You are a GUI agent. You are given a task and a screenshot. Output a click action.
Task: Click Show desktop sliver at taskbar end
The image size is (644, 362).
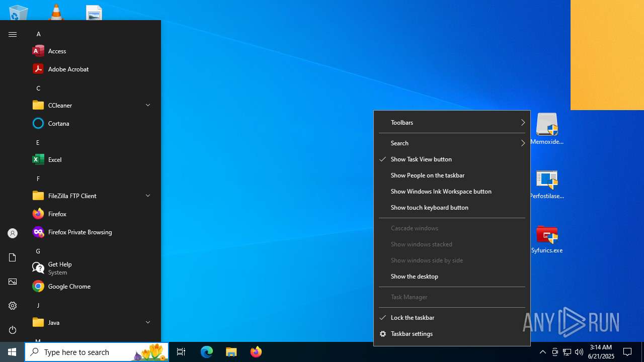[642, 352]
